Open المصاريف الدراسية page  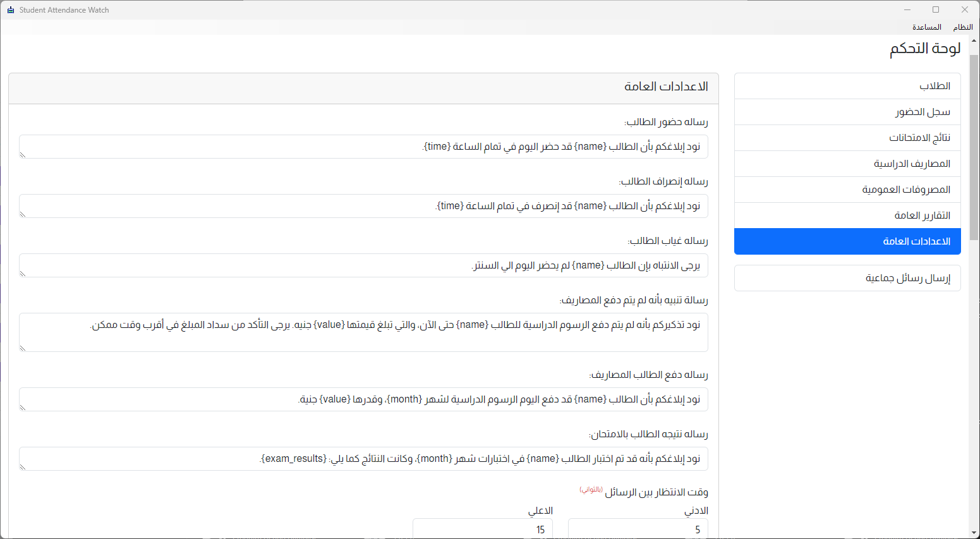coord(847,164)
